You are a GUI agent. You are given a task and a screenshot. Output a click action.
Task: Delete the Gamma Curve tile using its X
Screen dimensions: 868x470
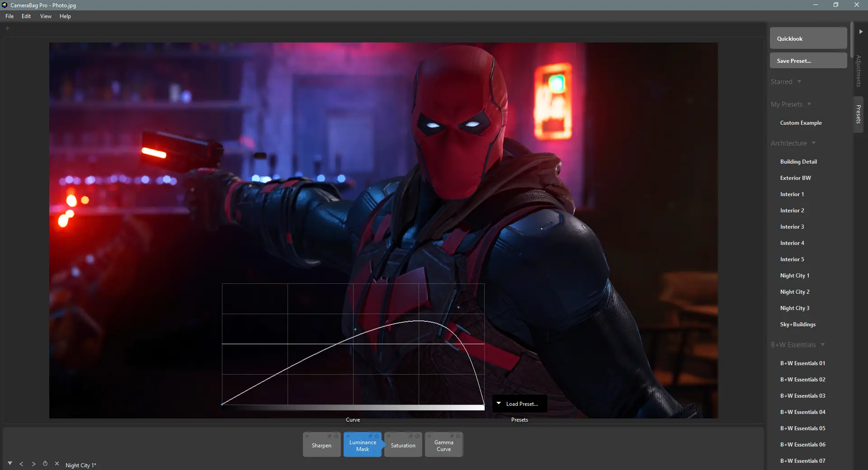tap(429, 436)
